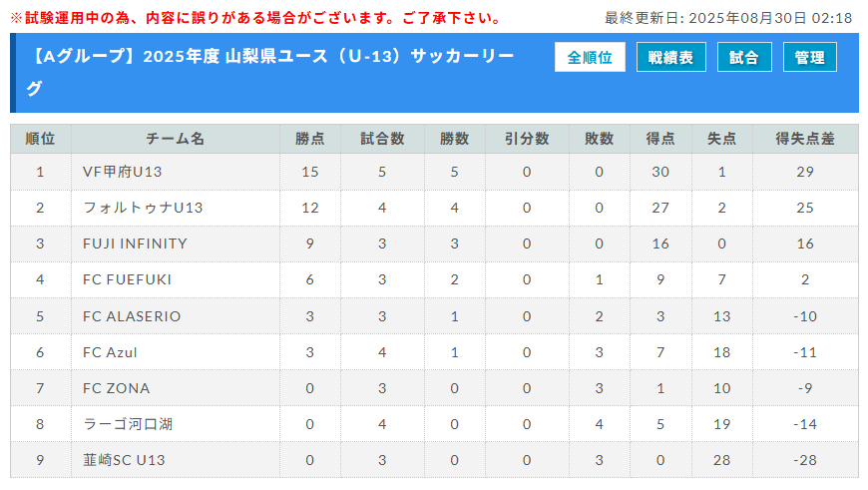
Task: Click the 韮崎SC U13 team name
Action: pyautogui.click(x=124, y=460)
